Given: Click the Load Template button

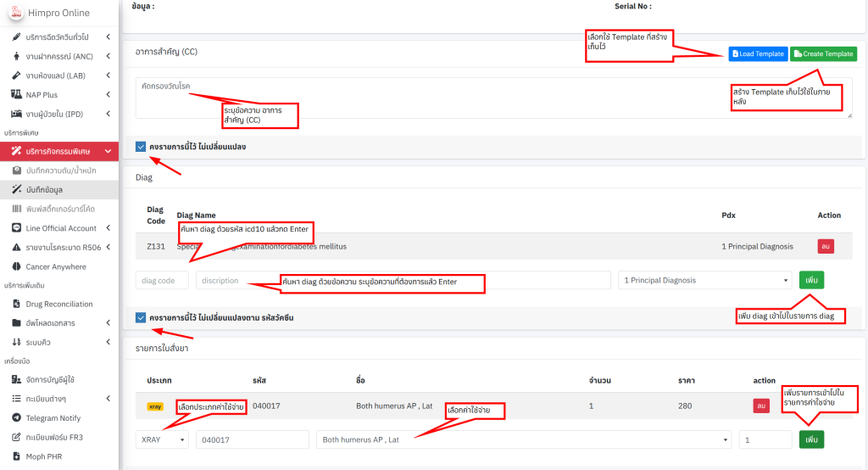Looking at the screenshot, I should (x=757, y=54).
